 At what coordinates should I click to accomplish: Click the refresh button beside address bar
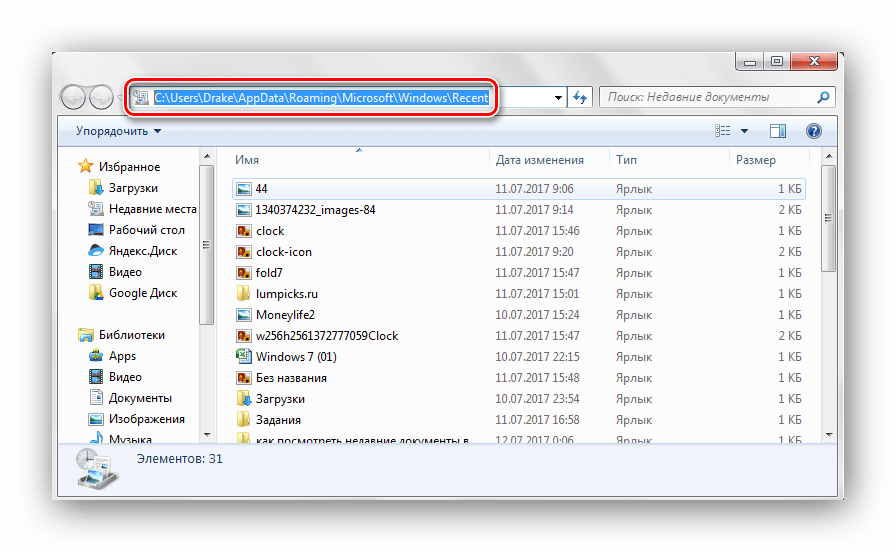click(581, 98)
